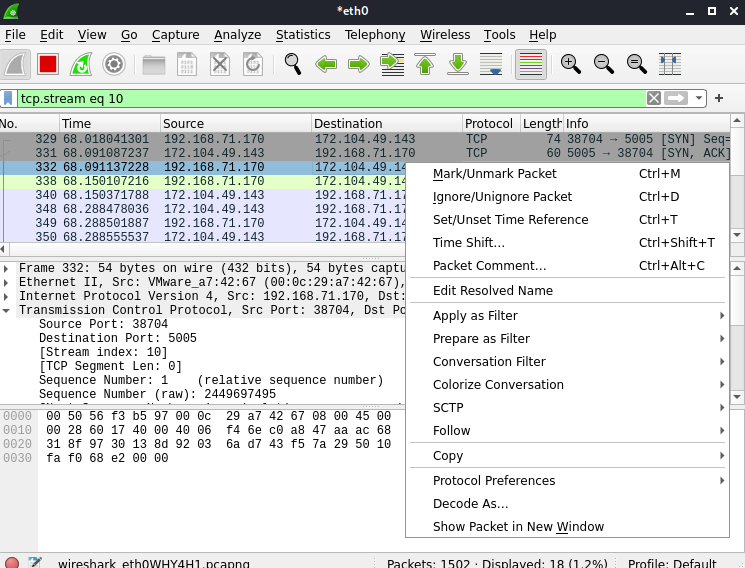Toggle auto-scroll during live capture
Screen dimensions: 745x568
click(491, 64)
